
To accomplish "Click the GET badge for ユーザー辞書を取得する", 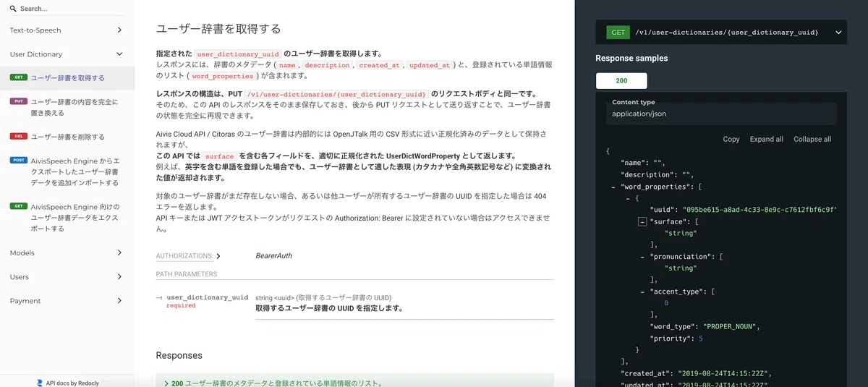I will point(19,77).
